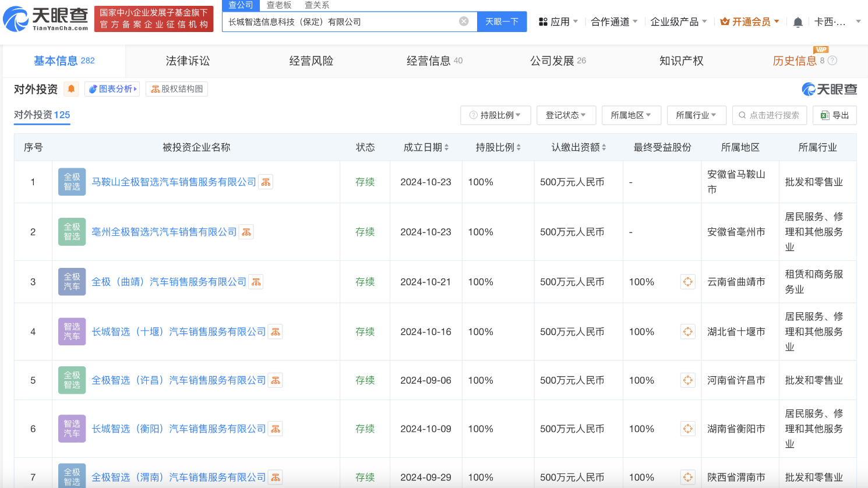The image size is (868, 488).
Task: Sort the table by 认缴出资额
Action: [x=578, y=147]
